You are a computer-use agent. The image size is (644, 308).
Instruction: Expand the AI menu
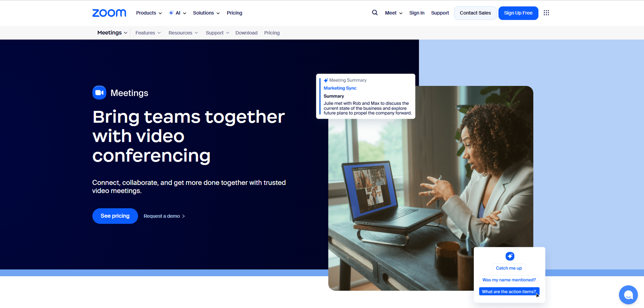pos(178,13)
